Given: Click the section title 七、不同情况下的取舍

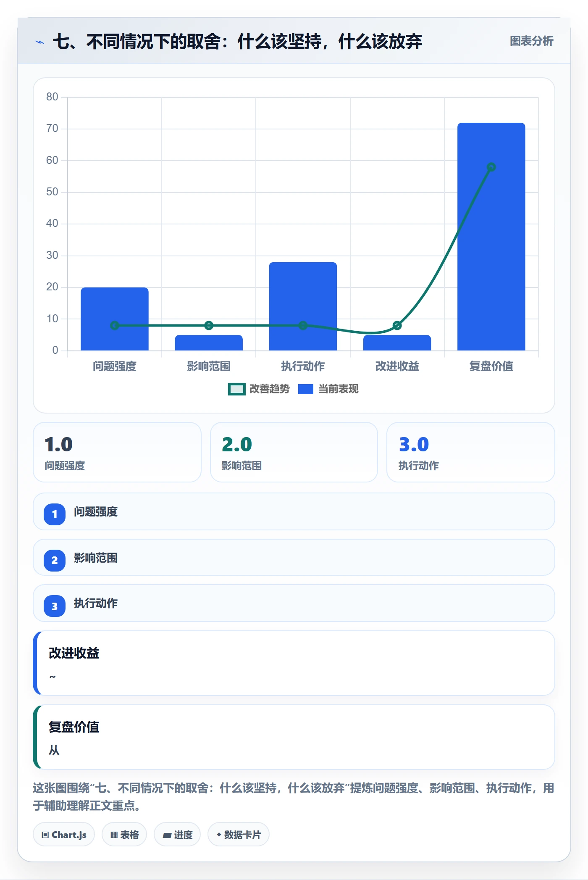Looking at the screenshot, I should (x=237, y=42).
